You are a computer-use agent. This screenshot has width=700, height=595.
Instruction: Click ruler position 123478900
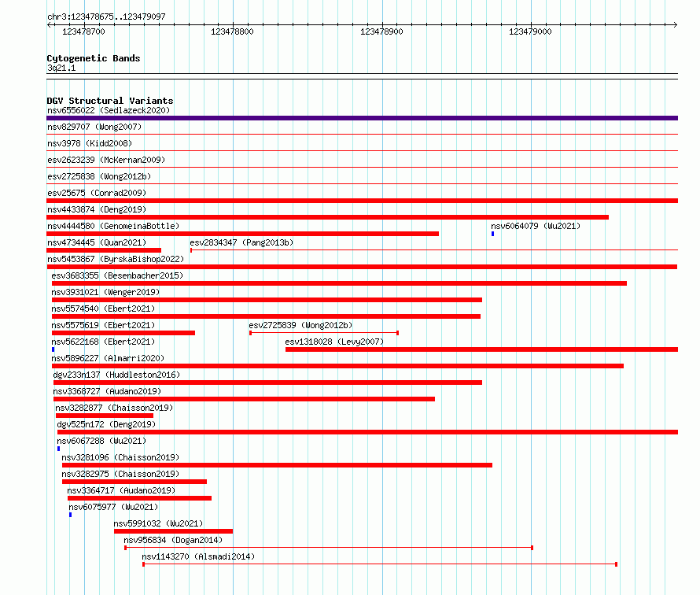click(x=381, y=31)
